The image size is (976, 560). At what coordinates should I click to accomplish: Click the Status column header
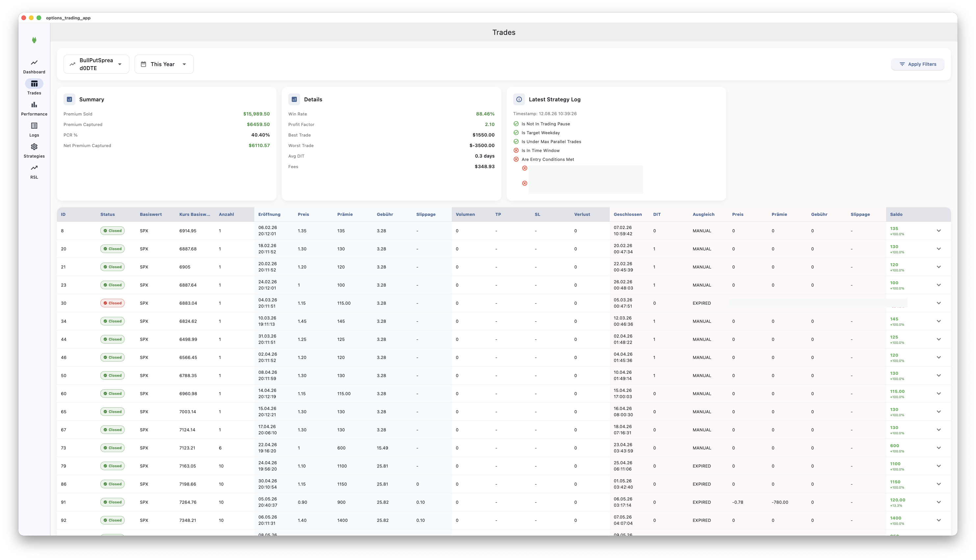[108, 214]
